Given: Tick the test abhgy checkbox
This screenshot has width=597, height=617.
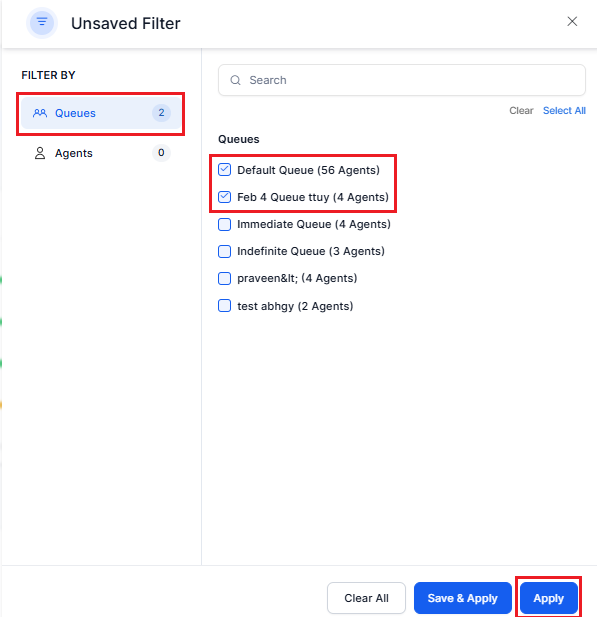Looking at the screenshot, I should (x=224, y=306).
